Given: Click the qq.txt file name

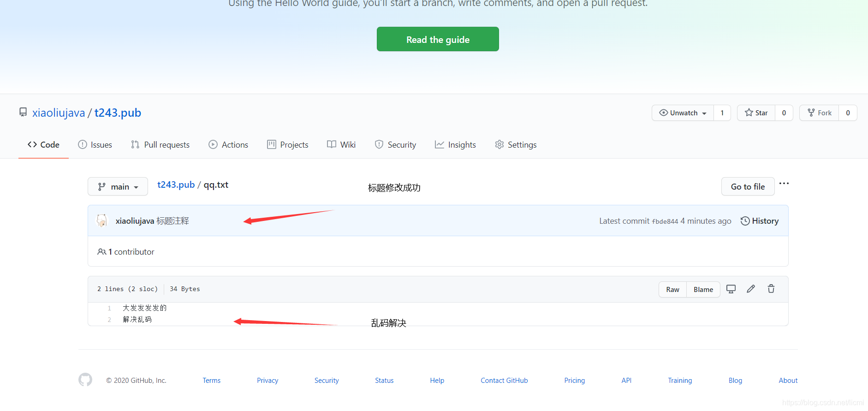Looking at the screenshot, I should [x=216, y=185].
